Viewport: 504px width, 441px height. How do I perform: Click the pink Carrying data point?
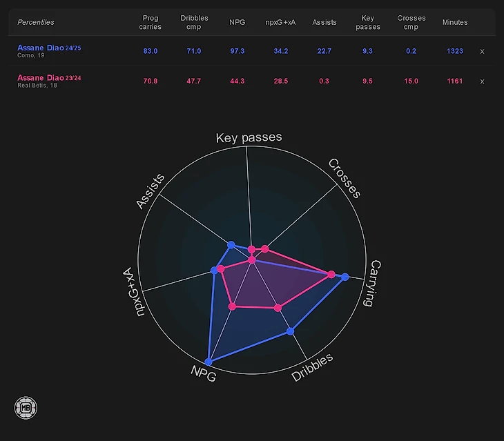331,274
